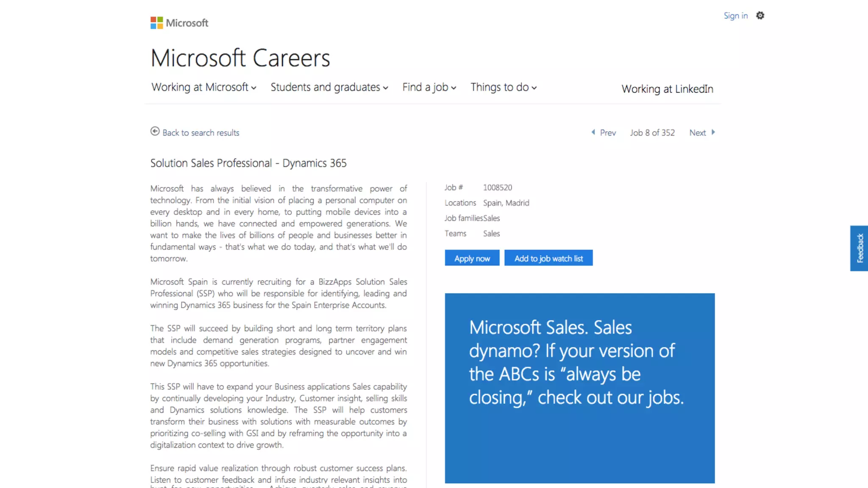Click the Microsoft four-square logo icon

pos(156,23)
